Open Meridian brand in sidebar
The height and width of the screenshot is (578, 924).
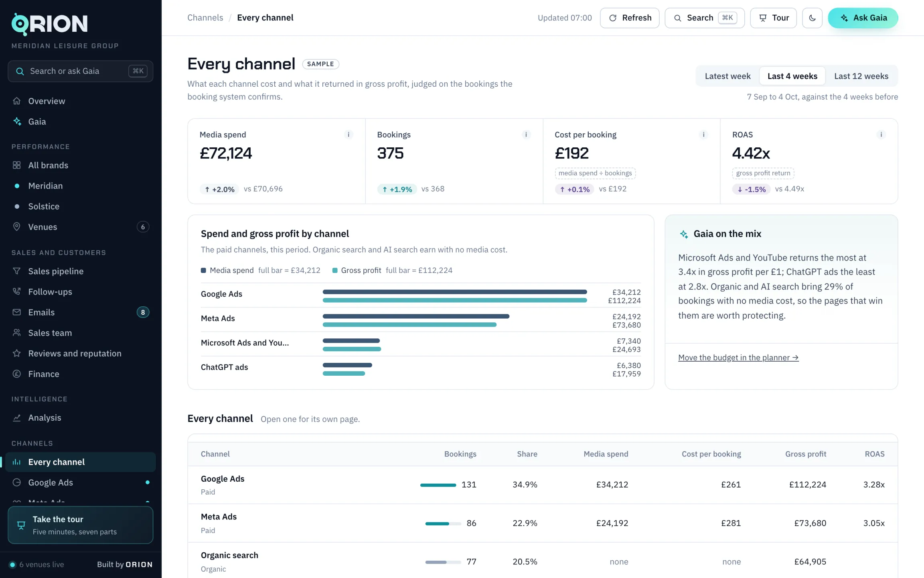click(x=80, y=185)
